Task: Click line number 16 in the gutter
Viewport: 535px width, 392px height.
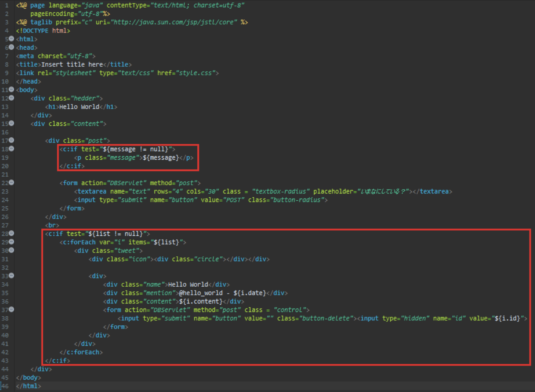Action: tap(5, 132)
